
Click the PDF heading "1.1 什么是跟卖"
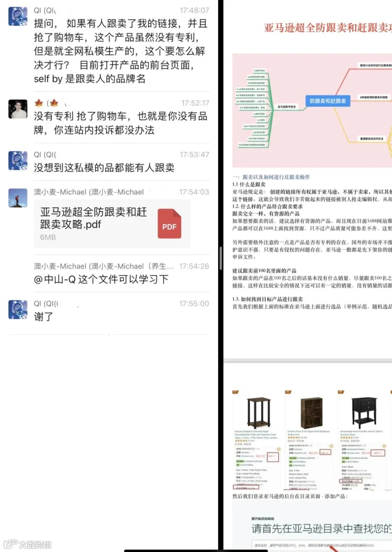248,185
